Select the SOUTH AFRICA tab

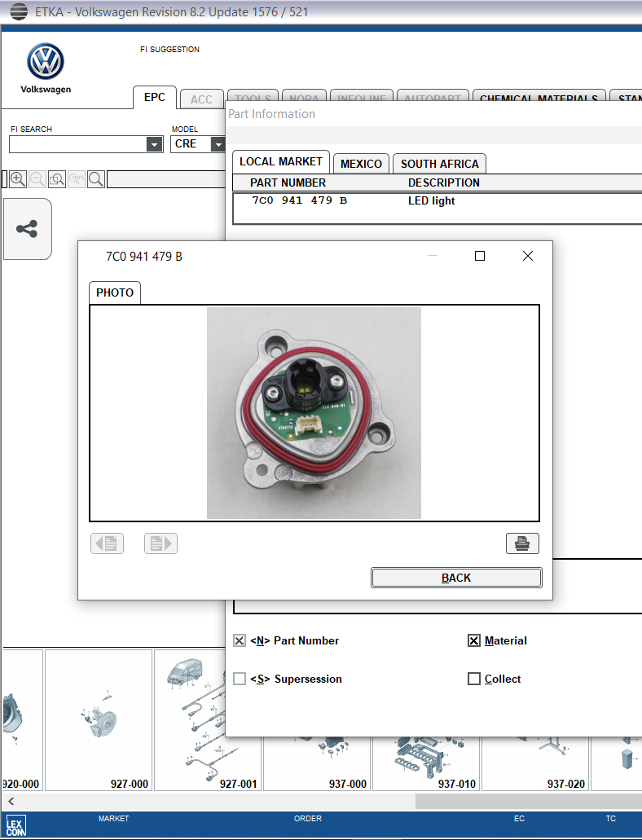[439, 164]
